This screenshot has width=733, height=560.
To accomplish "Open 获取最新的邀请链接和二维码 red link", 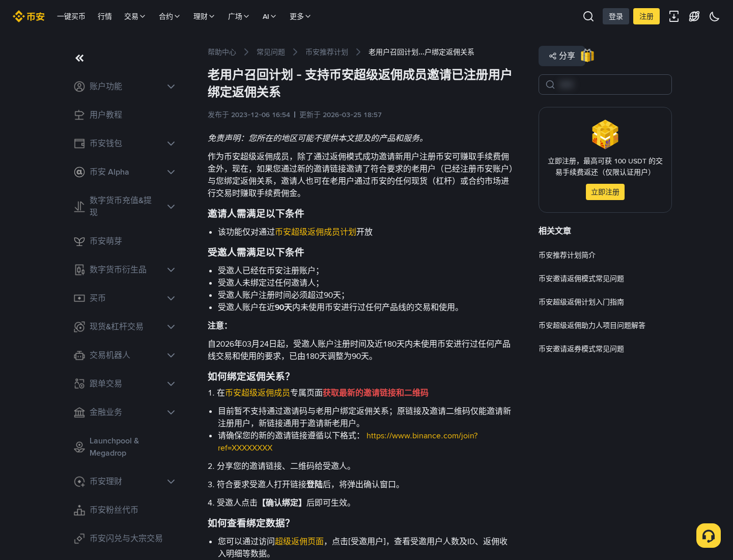I will tap(376, 393).
